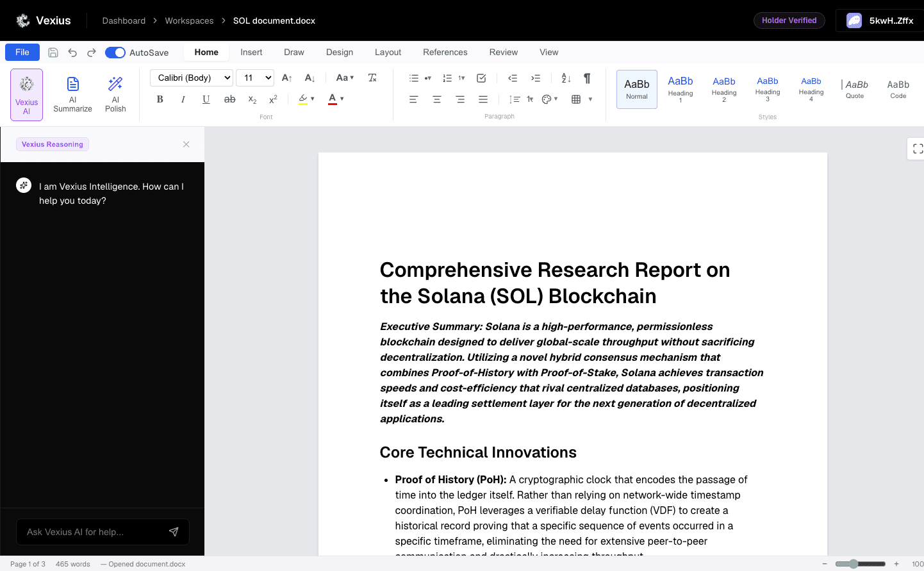The height and width of the screenshot is (571, 924).
Task: Open the File menu button
Action: (x=22, y=53)
